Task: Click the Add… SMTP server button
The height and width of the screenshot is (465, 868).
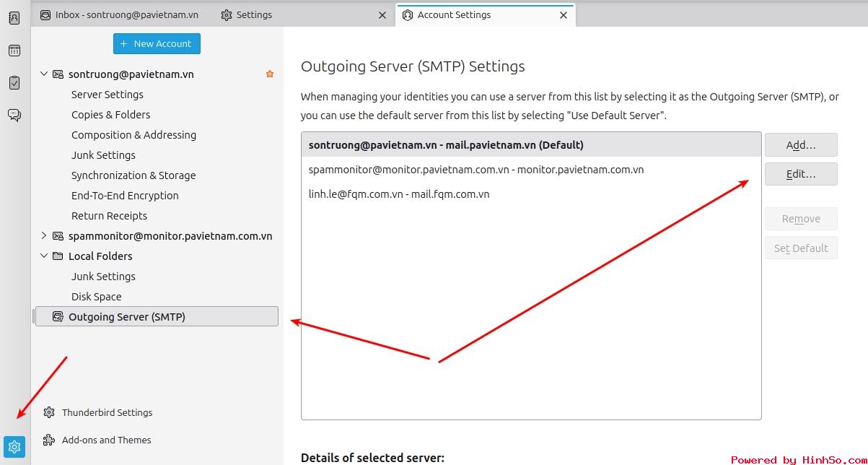Action: [x=801, y=145]
